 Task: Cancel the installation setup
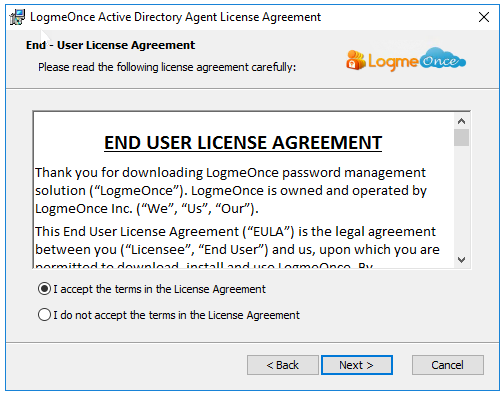447,365
